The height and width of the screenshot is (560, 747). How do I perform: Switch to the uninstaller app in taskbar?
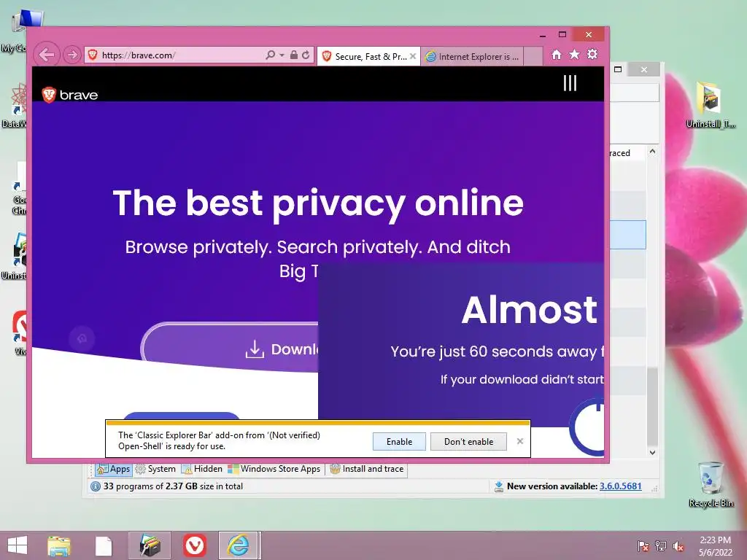[150, 545]
